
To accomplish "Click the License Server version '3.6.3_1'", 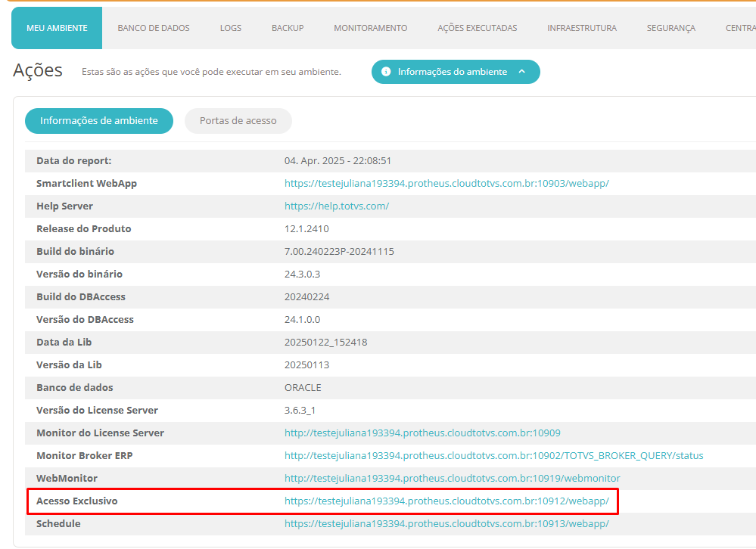I will 300,410.
